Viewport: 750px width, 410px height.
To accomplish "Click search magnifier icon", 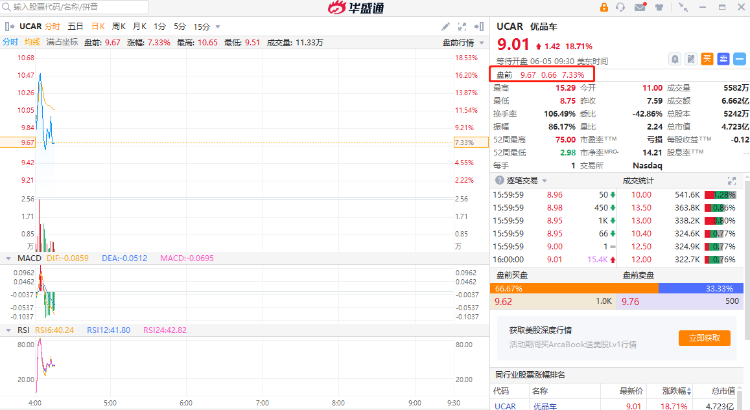I will tap(6, 7).
